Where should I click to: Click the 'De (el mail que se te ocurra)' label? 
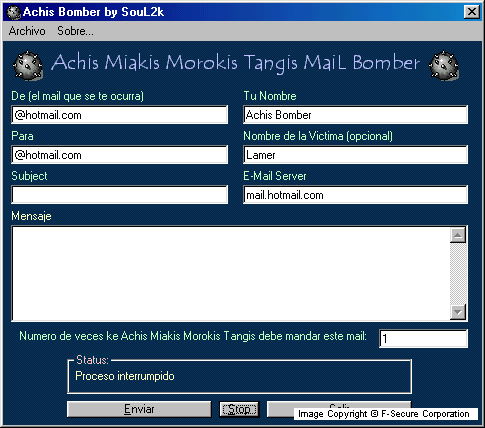(x=78, y=96)
